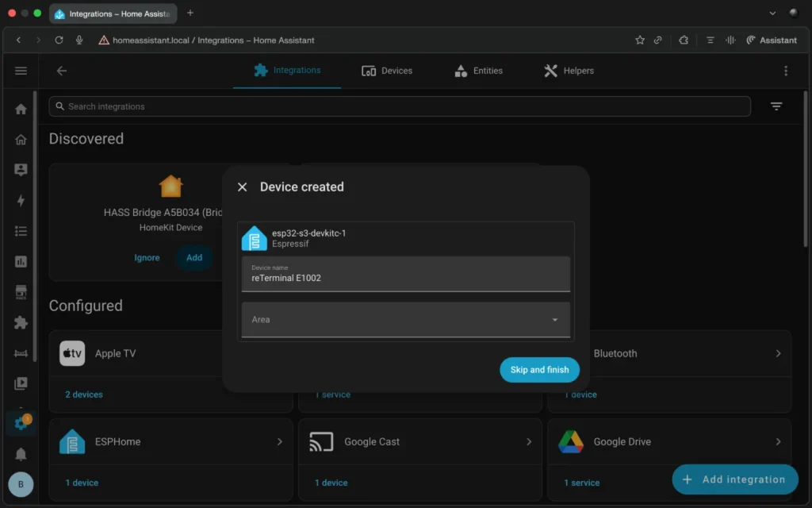The width and height of the screenshot is (812, 508).
Task: Open the list icon in sidebar
Action: point(21,231)
